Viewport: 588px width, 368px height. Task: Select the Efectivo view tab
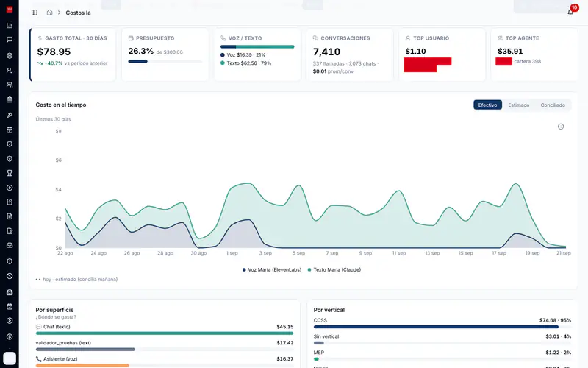click(487, 105)
